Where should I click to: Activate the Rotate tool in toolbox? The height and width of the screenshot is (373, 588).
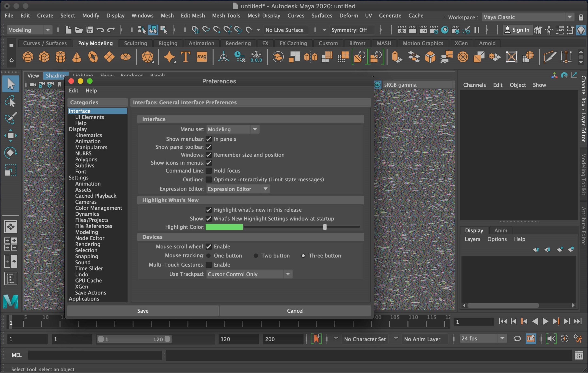[11, 153]
